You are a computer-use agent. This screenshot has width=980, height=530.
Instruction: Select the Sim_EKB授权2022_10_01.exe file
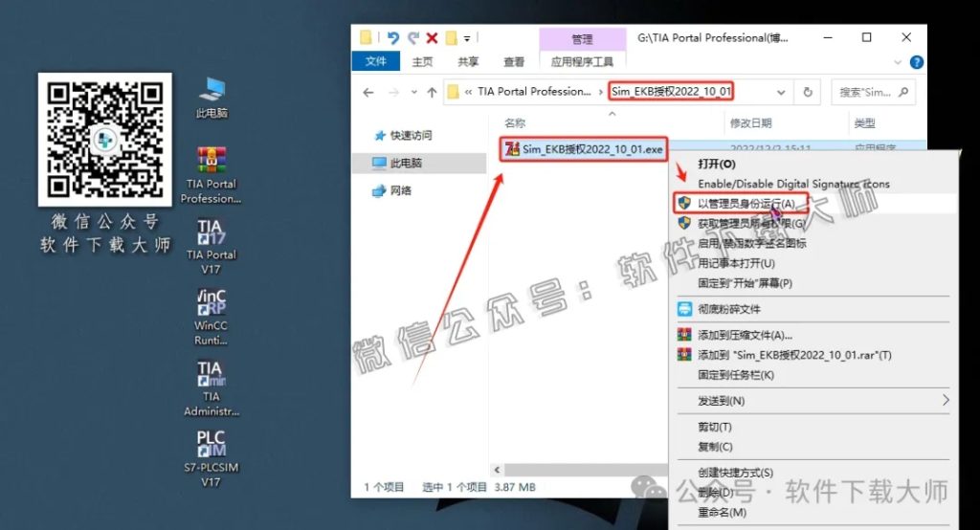pyautogui.click(x=585, y=149)
